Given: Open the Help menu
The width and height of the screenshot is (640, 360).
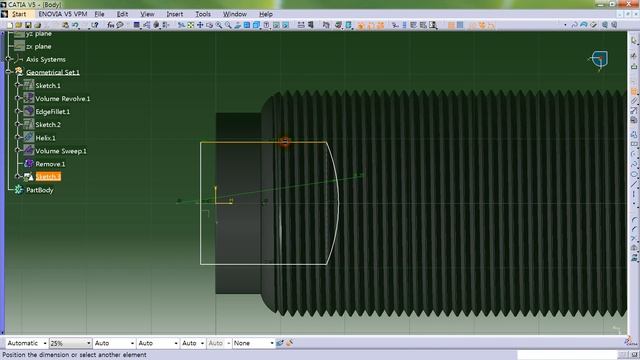Looking at the screenshot, I should tap(266, 14).
